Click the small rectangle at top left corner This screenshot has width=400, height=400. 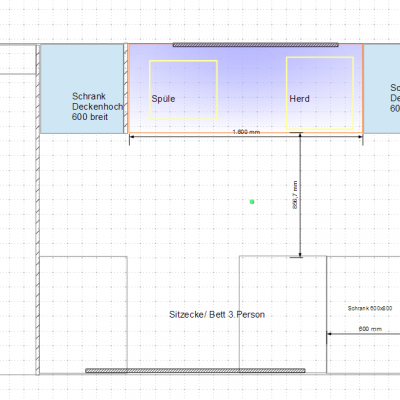pyautogui.click(x=18, y=59)
